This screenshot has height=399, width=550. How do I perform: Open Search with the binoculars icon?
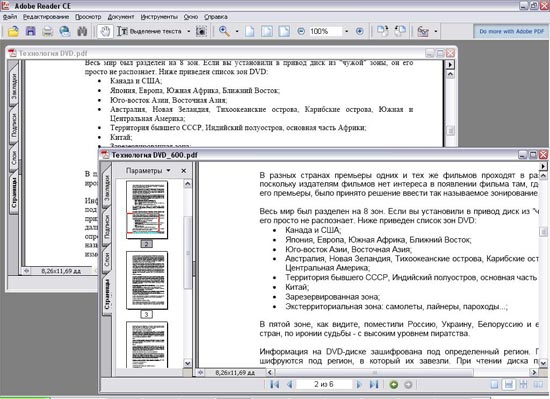[82, 32]
